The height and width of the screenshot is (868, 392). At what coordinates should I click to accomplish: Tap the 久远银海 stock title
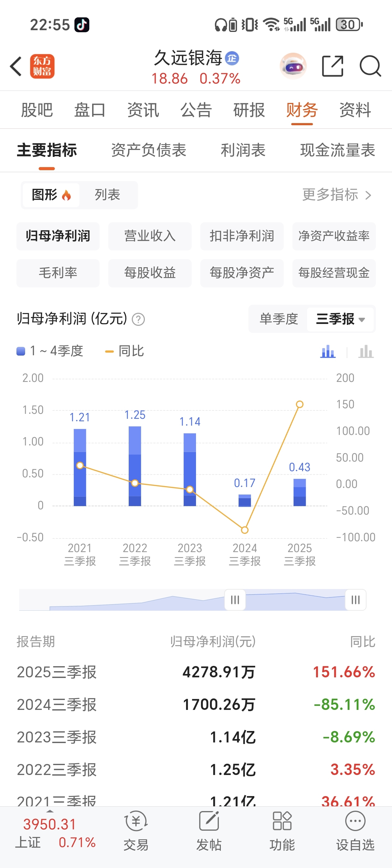188,58
